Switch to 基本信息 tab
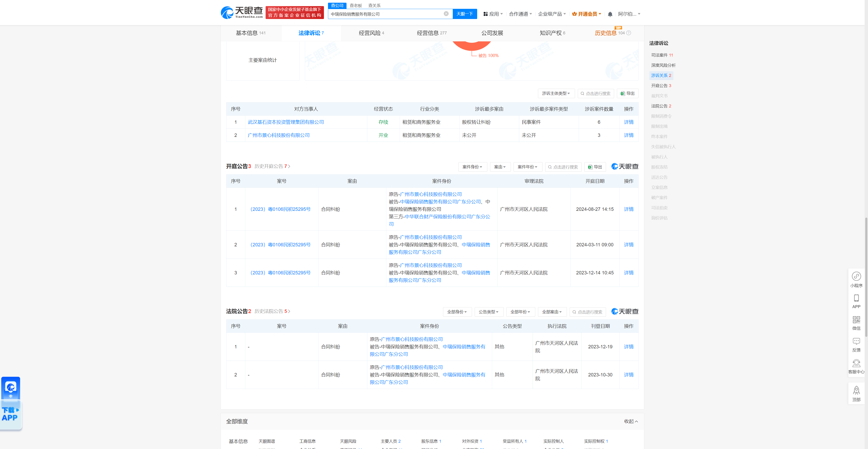 [251, 33]
